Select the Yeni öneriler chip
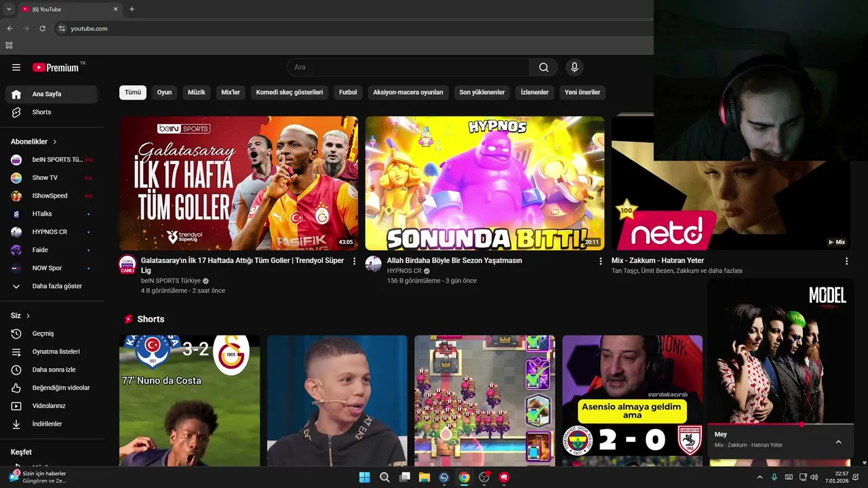This screenshot has width=868, height=488. 583,92
